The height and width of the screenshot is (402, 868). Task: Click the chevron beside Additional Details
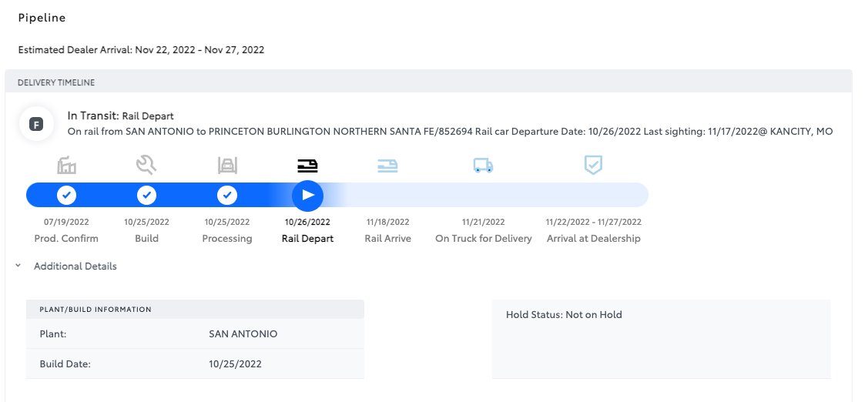[18, 266]
